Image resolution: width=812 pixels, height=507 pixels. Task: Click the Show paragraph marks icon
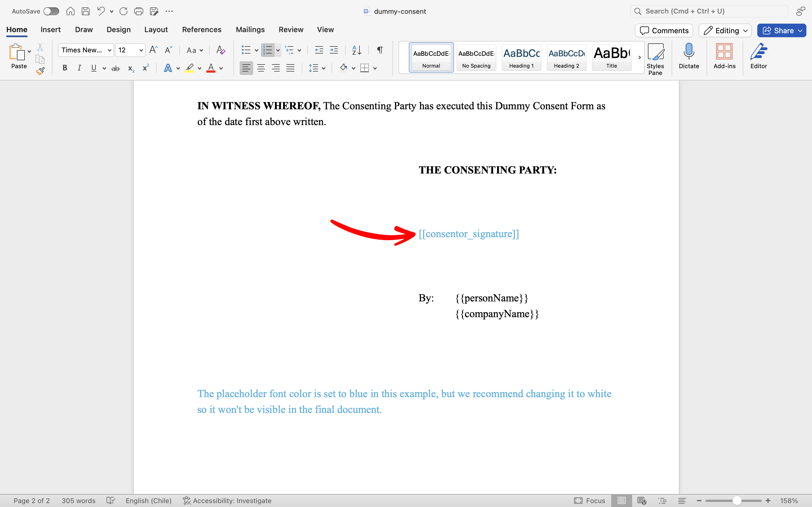380,50
